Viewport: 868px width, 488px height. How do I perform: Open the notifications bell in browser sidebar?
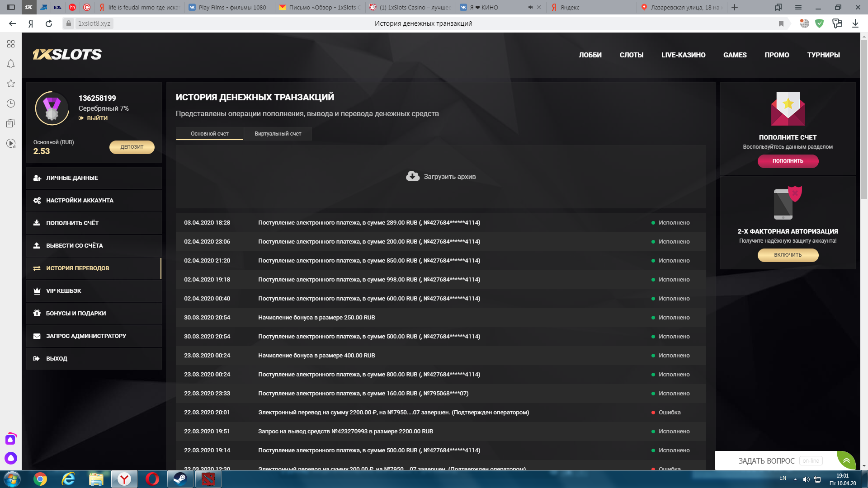coord(11,64)
